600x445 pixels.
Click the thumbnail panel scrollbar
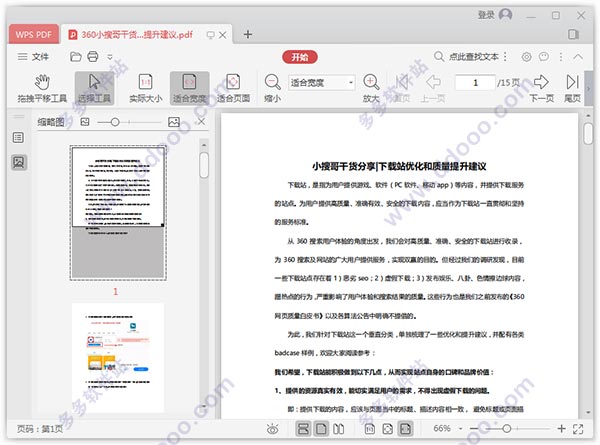coord(204,165)
